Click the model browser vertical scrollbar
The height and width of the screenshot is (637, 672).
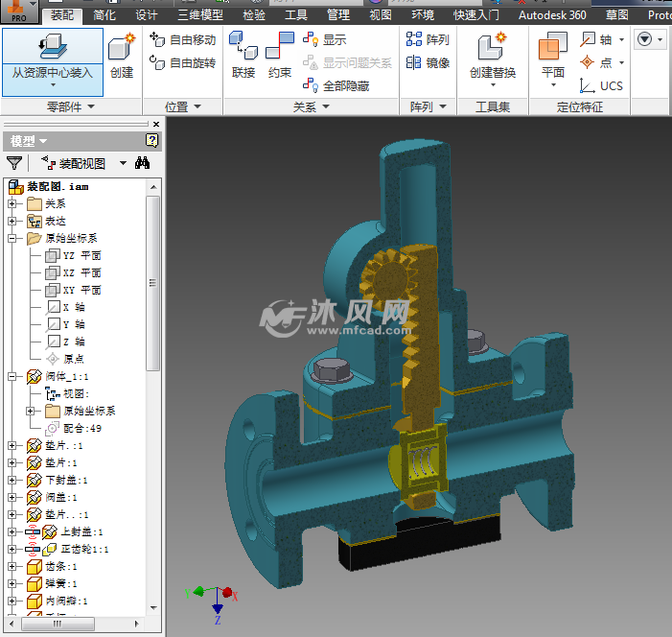pos(153,283)
